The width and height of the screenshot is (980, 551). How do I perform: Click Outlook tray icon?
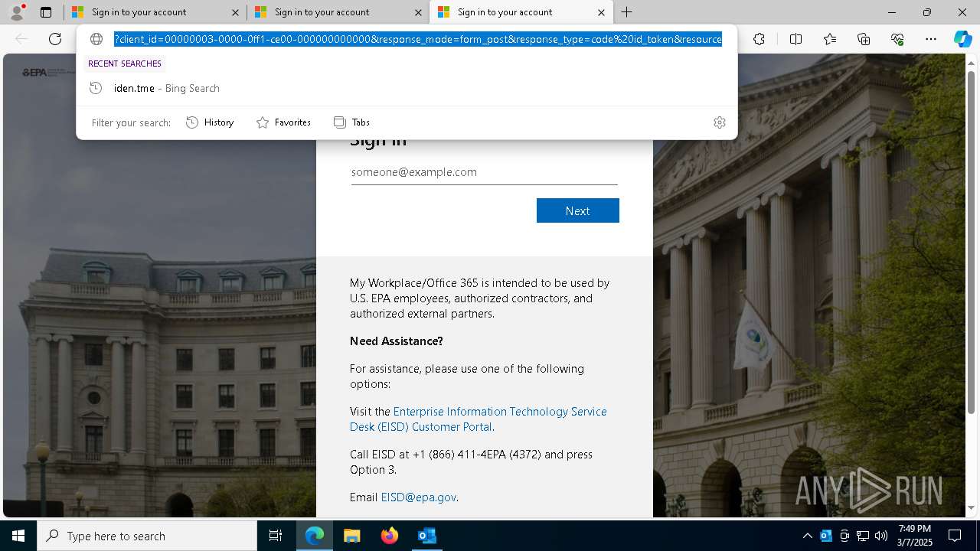click(826, 536)
